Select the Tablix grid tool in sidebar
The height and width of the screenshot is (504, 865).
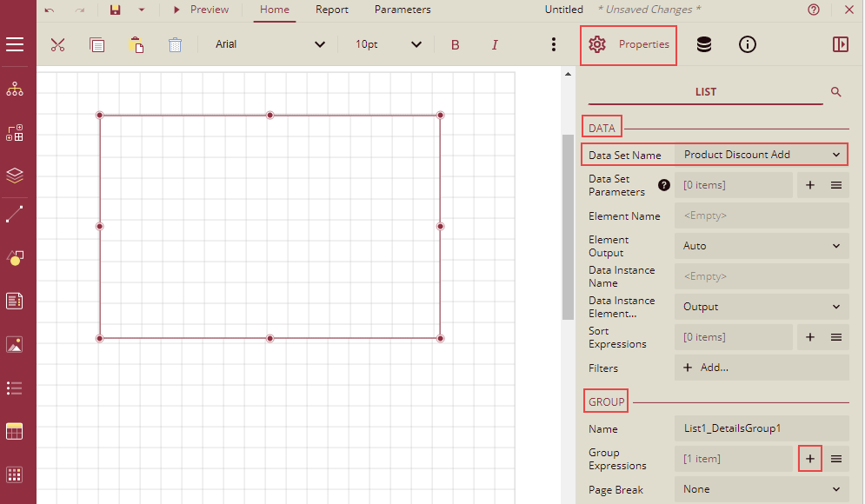coord(15,474)
